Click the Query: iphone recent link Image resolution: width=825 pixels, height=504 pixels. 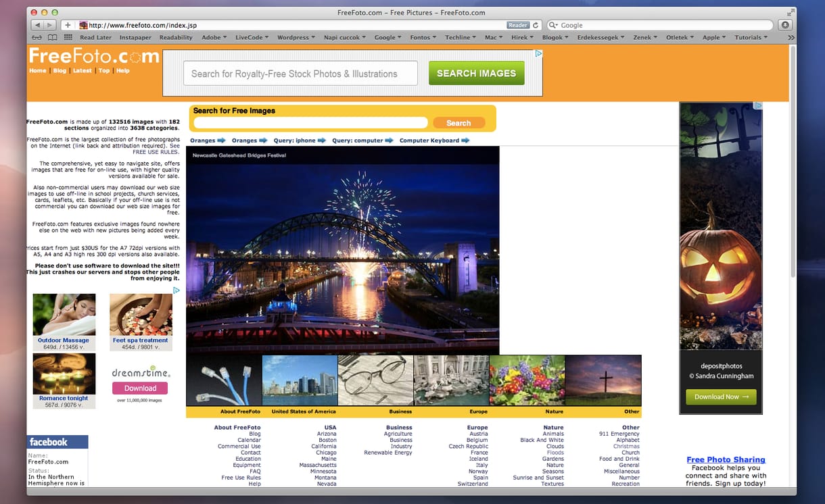tap(295, 141)
